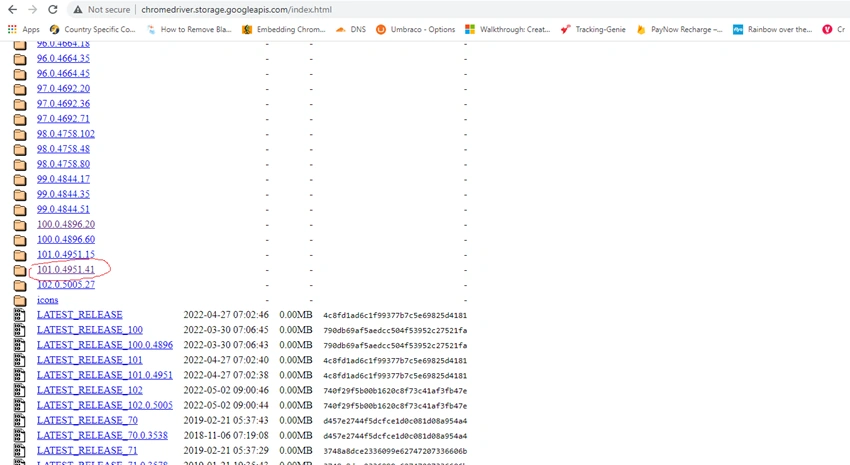Open the icons folder link
This screenshot has width=850, height=465.
click(x=47, y=300)
